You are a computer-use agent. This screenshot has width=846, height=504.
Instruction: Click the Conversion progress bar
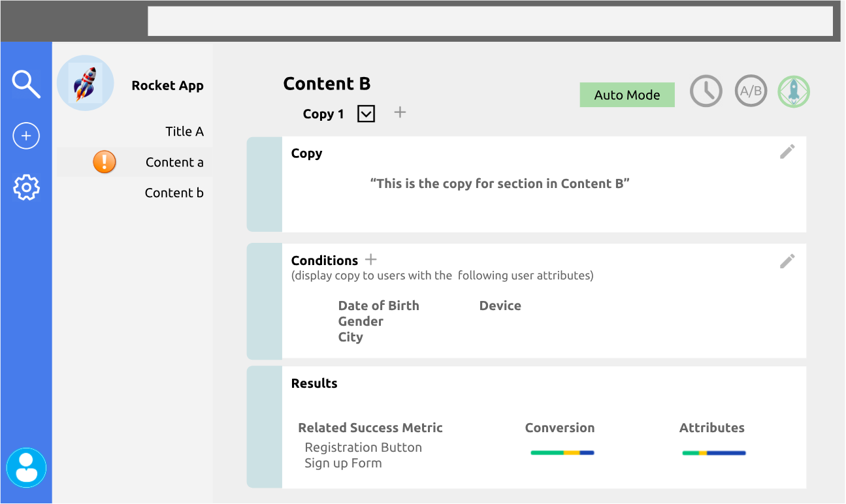(562, 452)
